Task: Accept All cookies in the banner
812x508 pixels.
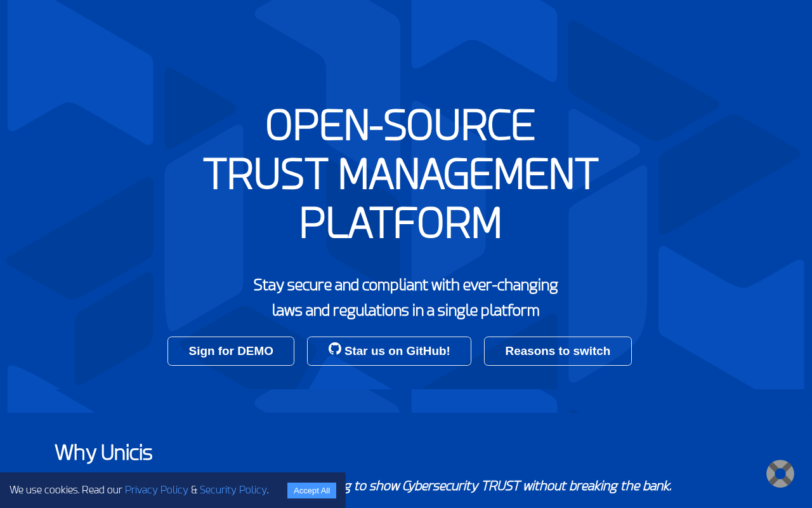Action: click(x=311, y=490)
